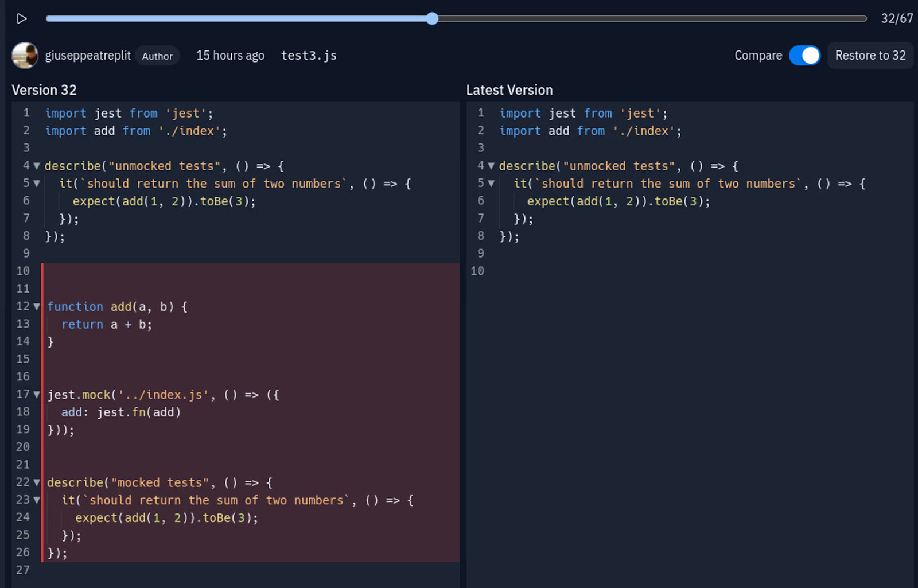Collapse the "mocked tests" describe block
Screen dimensions: 918x588
click(x=36, y=482)
